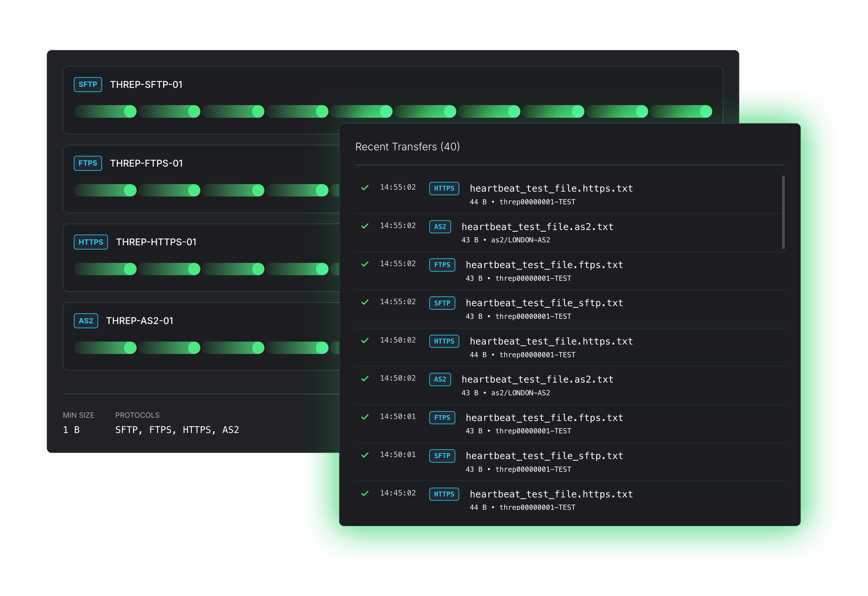Open heartbeat_test_file_sftp.txt at 14:55:02
Image resolution: width=868 pixels, height=596 pixels.
[x=544, y=303]
